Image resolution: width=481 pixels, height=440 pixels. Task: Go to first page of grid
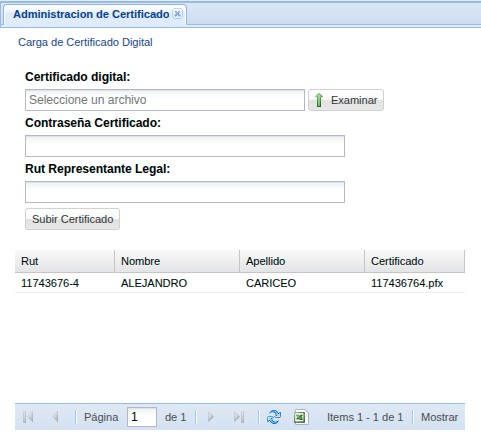pyautogui.click(x=28, y=417)
